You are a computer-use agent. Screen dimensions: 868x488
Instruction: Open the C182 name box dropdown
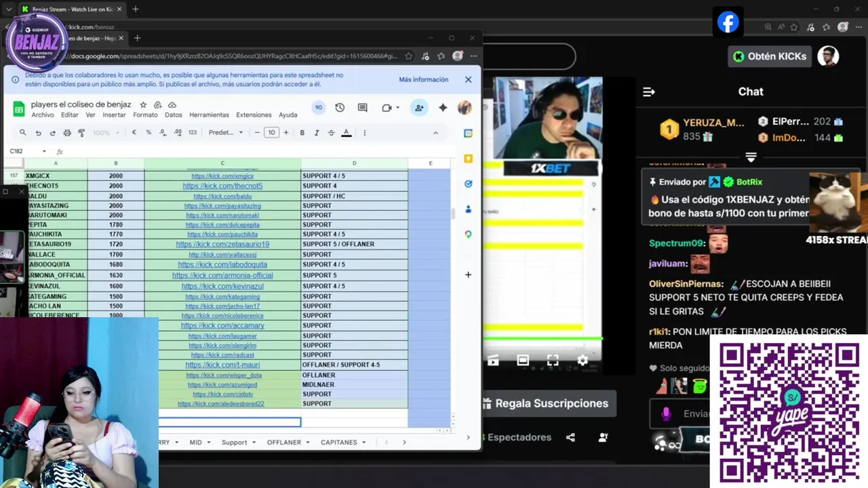click(x=44, y=151)
